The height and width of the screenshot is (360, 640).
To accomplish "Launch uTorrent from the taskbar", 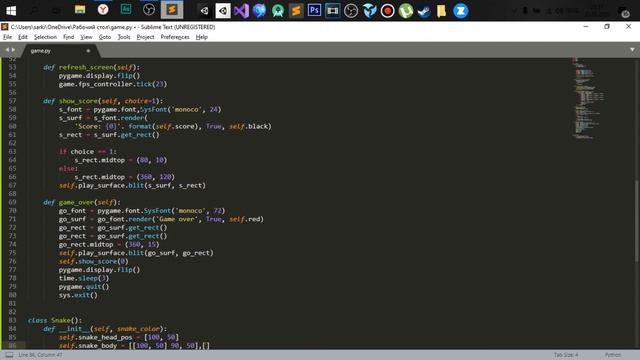I will click(406, 11).
